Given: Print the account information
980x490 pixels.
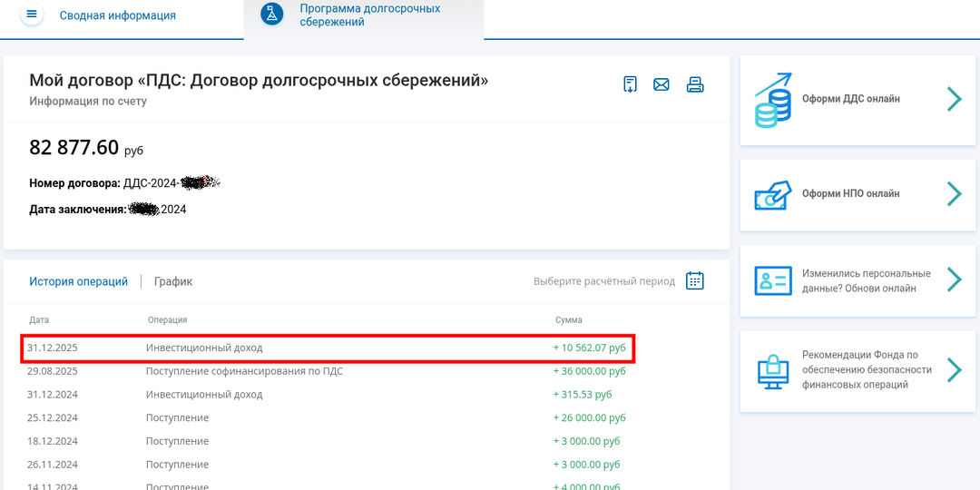Looking at the screenshot, I should 695,84.
